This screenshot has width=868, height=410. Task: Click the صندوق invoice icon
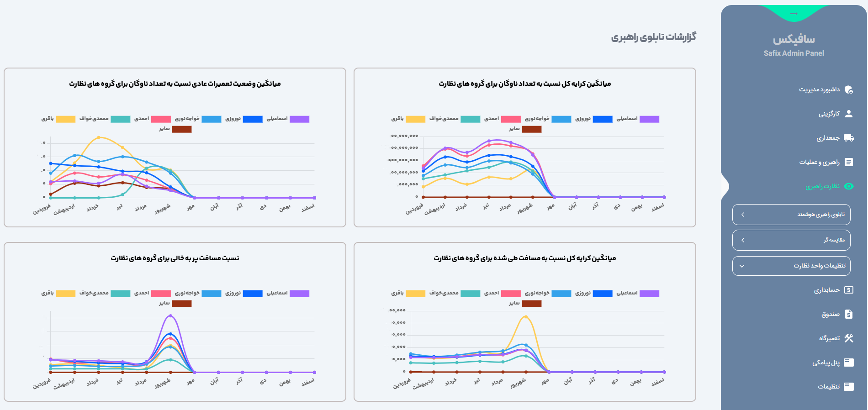pos(848,314)
